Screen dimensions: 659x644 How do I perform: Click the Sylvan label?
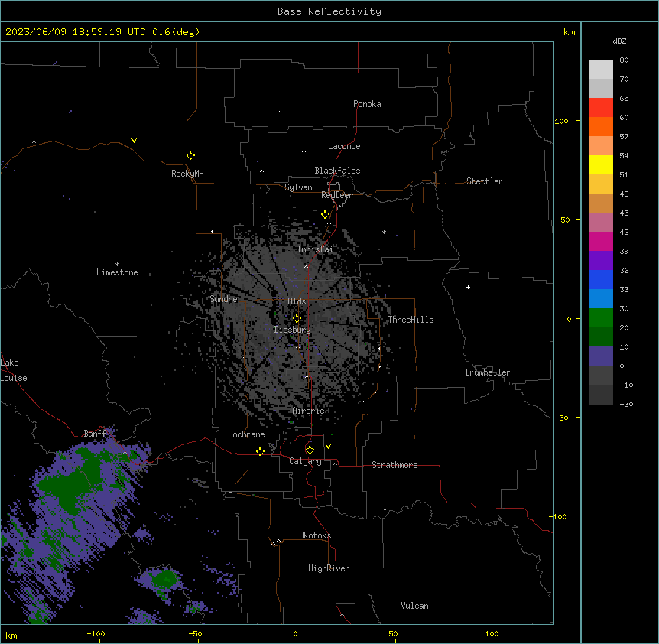[x=298, y=187]
